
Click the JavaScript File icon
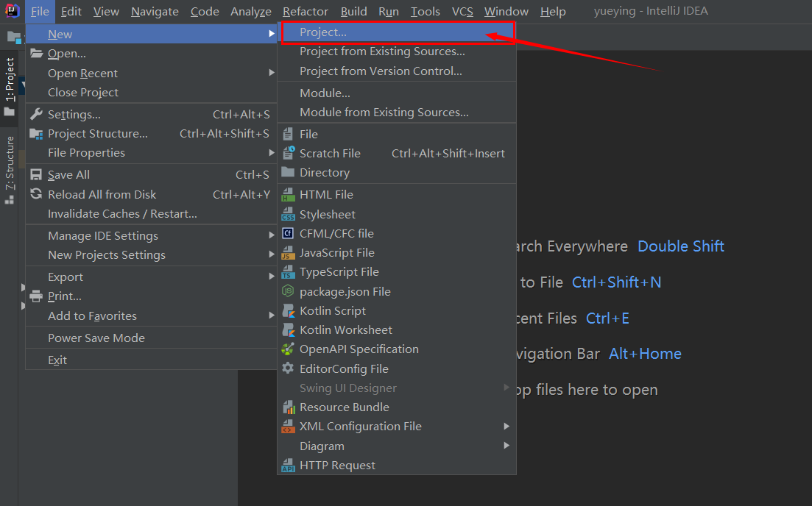coord(288,252)
